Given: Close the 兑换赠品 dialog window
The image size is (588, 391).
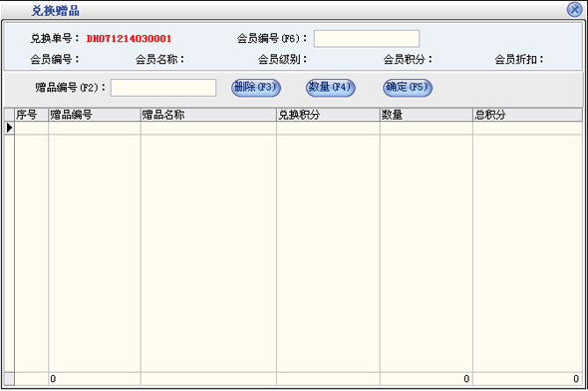Looking at the screenshot, I should (574, 10).
